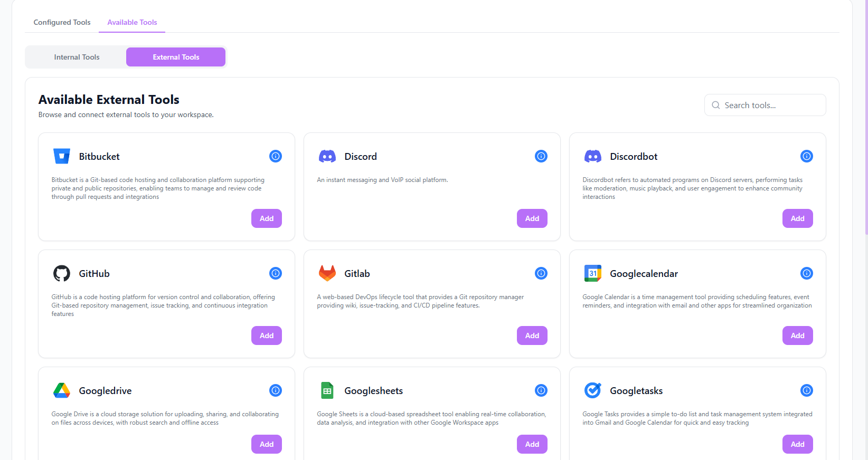Click the Googlecalendar logo icon

593,273
